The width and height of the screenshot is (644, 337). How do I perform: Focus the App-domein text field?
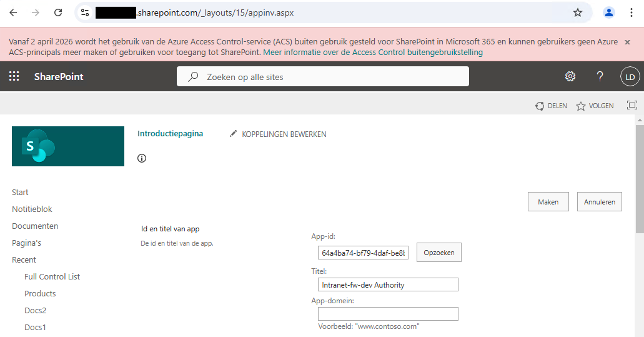point(388,314)
